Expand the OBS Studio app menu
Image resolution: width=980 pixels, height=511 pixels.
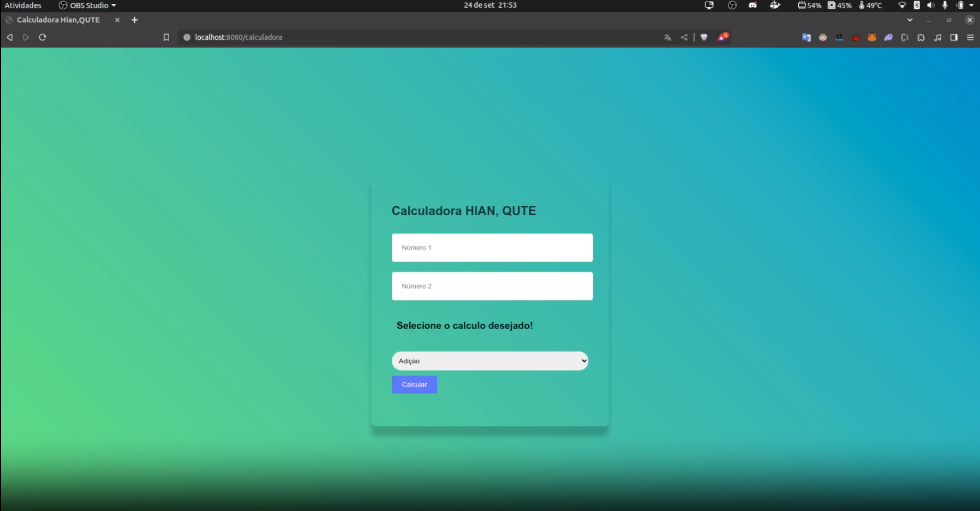point(87,5)
